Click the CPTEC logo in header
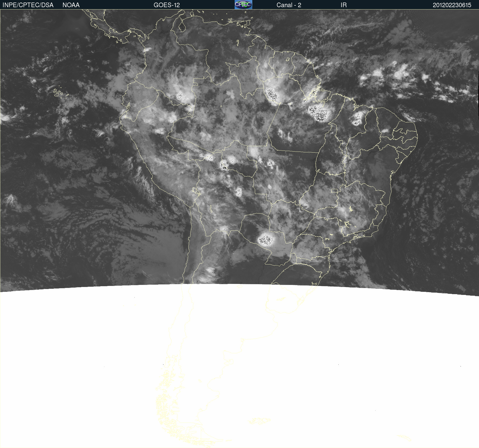The image size is (479, 448). (243, 5)
